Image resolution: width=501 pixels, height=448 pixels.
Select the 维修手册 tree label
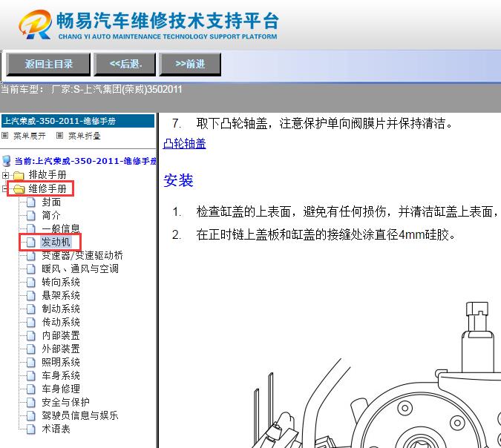(48, 188)
